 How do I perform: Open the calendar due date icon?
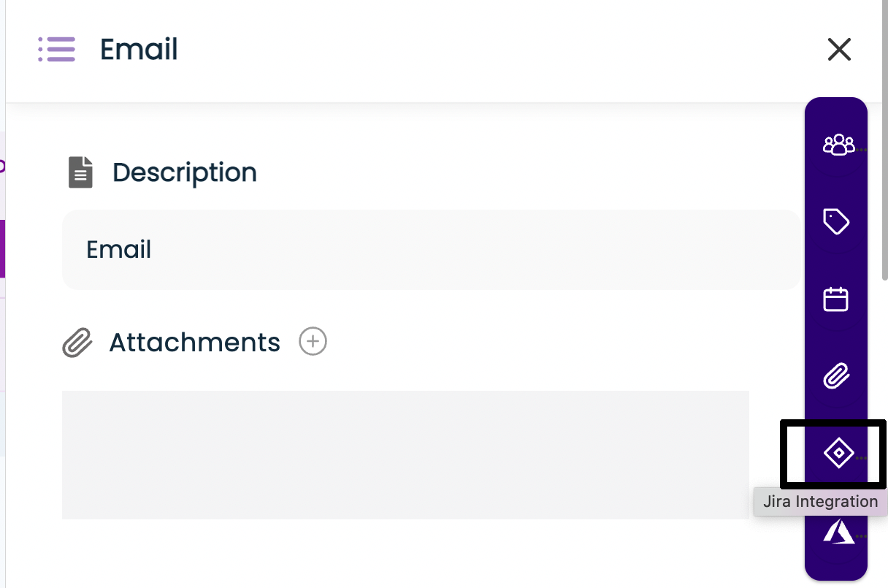click(x=836, y=299)
